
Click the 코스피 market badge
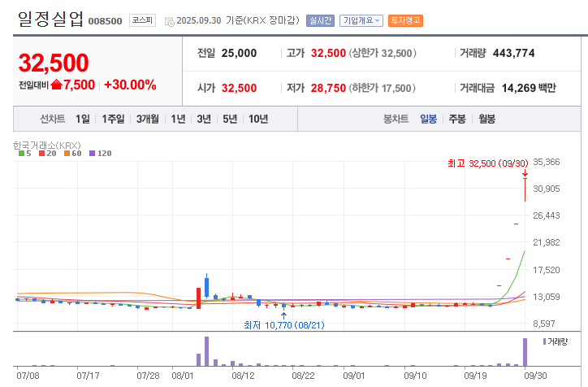(x=143, y=20)
